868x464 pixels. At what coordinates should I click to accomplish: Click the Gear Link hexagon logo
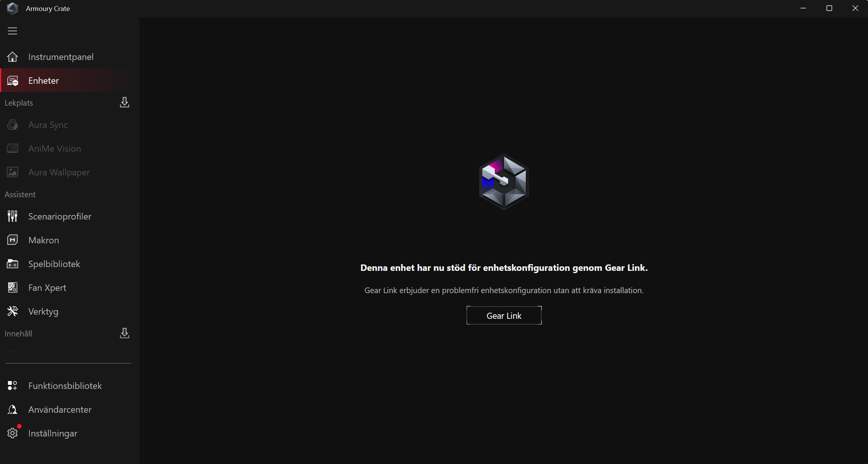pos(504,181)
